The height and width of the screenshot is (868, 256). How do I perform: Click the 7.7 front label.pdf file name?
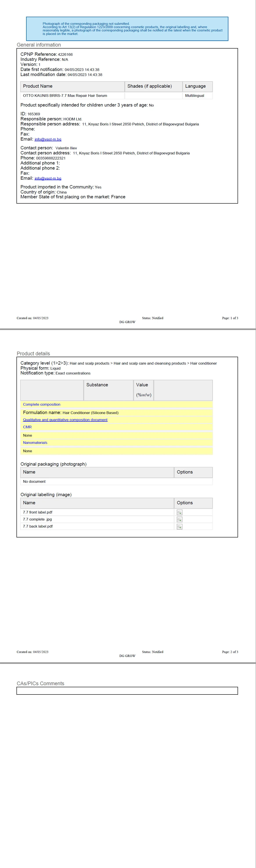(38, 512)
